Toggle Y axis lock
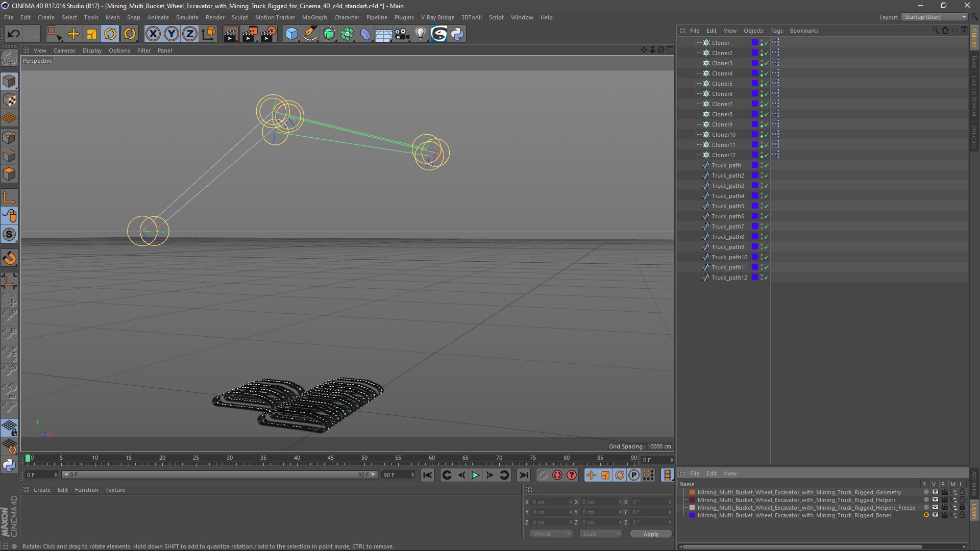Viewport: 980px width, 551px height. point(171,34)
